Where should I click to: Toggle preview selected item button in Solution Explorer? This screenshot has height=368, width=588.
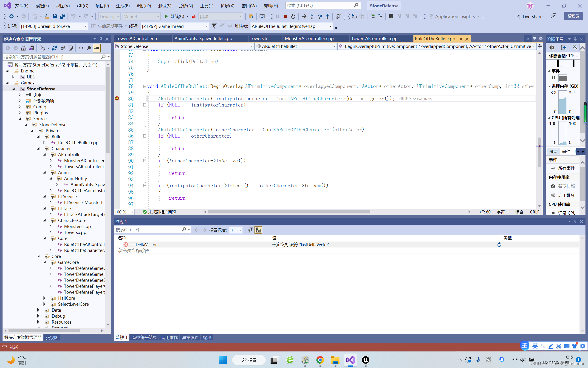(97, 48)
